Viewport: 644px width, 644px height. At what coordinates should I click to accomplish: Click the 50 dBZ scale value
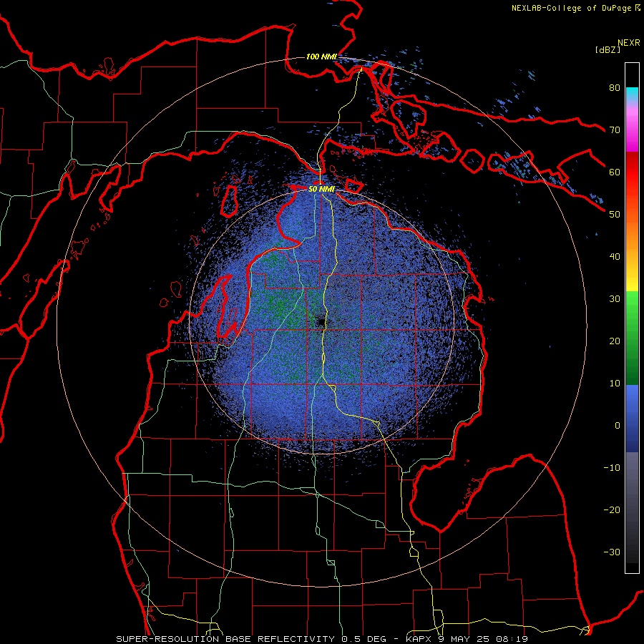point(615,215)
